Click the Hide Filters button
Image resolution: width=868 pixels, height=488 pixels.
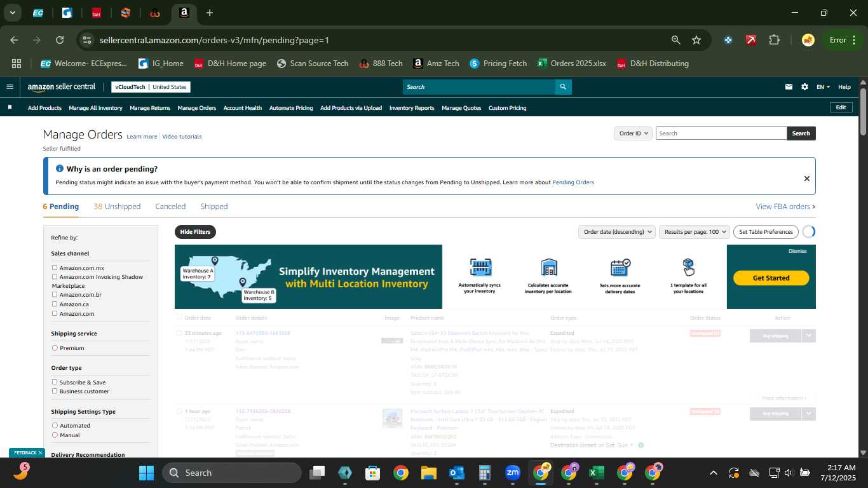pyautogui.click(x=195, y=232)
